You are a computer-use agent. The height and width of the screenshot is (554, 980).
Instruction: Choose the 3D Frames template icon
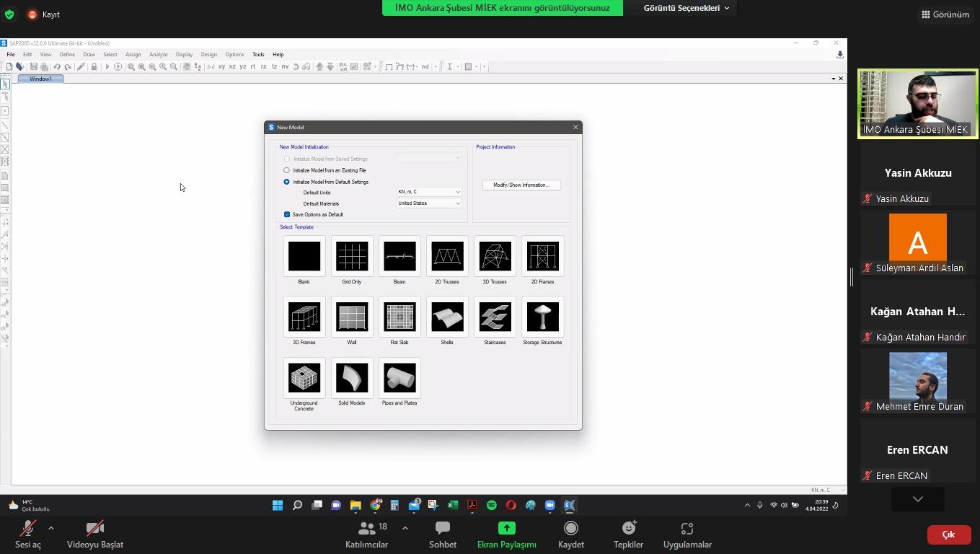coord(304,317)
